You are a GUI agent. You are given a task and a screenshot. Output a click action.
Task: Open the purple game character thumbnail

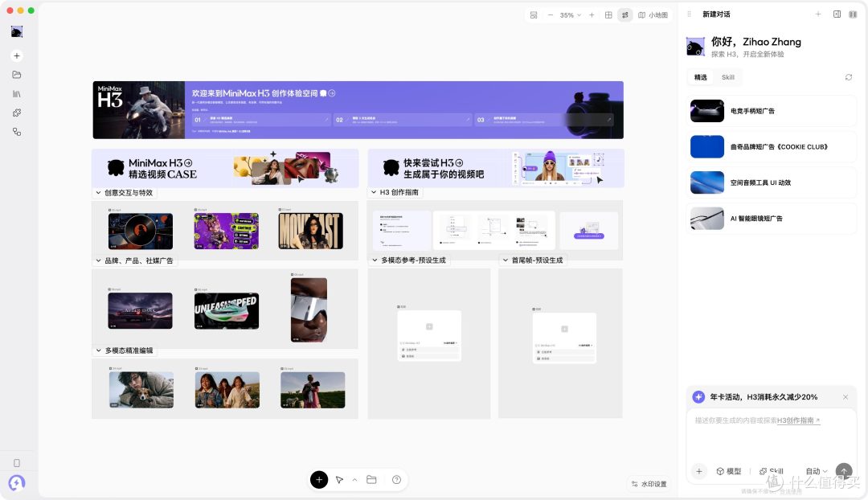coord(227,231)
